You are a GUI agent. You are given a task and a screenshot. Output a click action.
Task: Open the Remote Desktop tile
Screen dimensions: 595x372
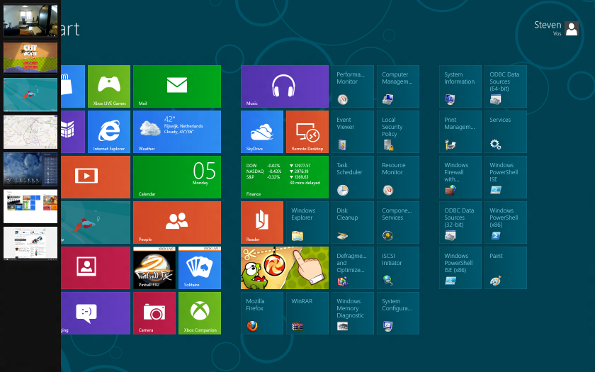tap(307, 132)
